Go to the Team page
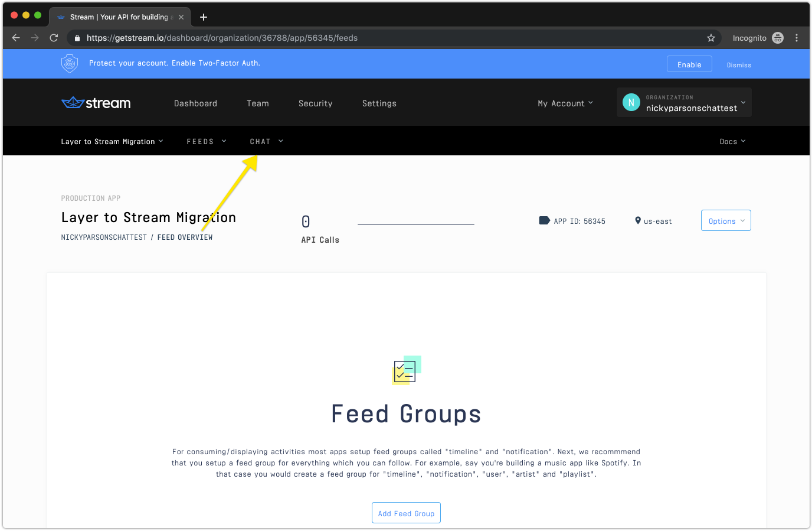812x531 pixels. tap(258, 103)
